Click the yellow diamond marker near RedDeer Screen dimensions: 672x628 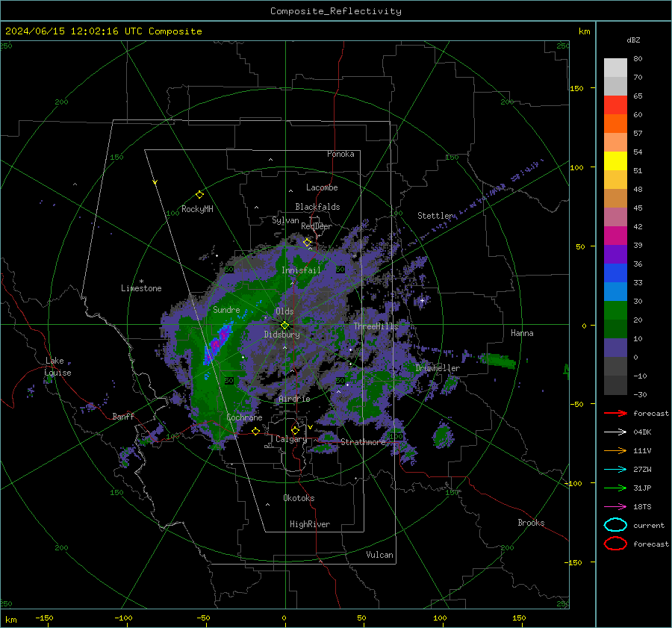307,243
